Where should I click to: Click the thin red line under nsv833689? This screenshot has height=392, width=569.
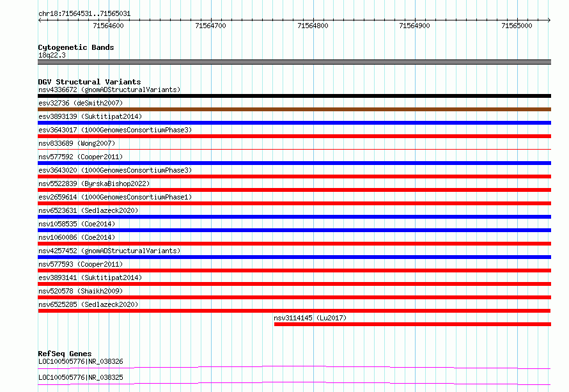pos(294,149)
